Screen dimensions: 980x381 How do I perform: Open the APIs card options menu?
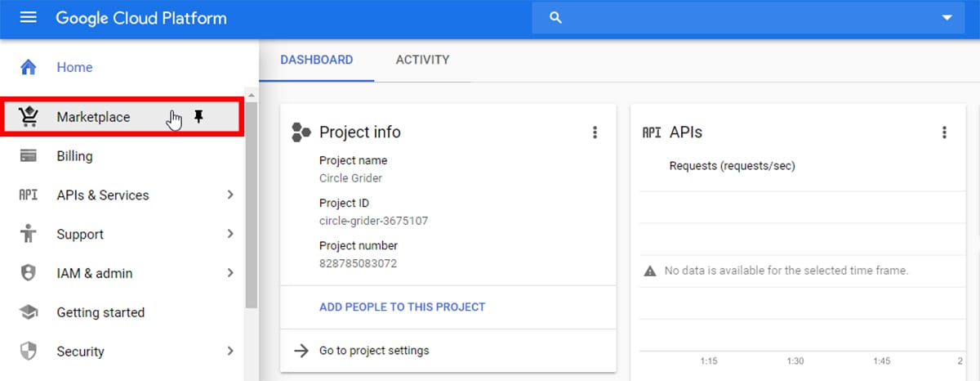tap(944, 132)
